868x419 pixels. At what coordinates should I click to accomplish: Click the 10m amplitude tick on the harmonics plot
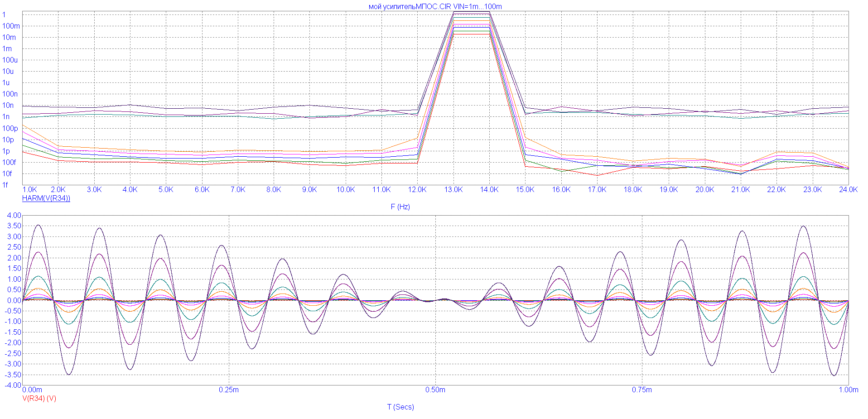(9, 37)
